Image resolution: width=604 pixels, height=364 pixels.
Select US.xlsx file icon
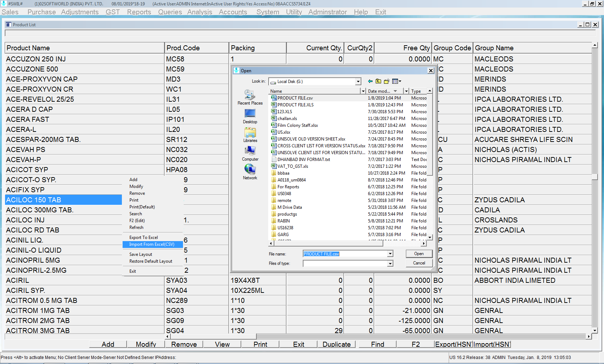click(x=274, y=132)
